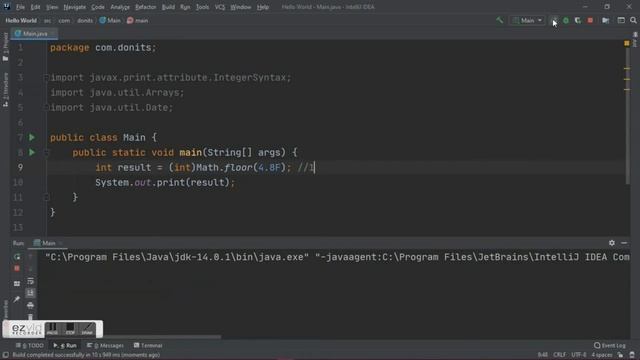Click the green Debug bug icon
The width and height of the screenshot is (640, 360).
point(566,20)
